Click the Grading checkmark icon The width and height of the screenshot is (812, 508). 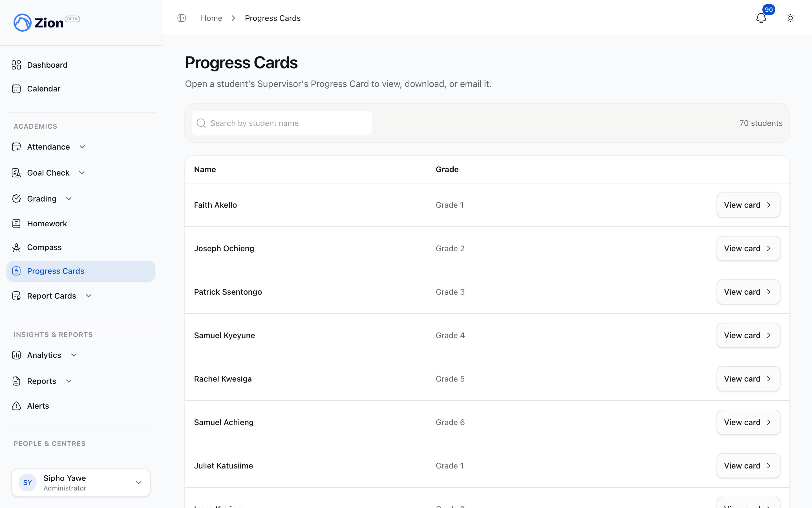point(16,199)
